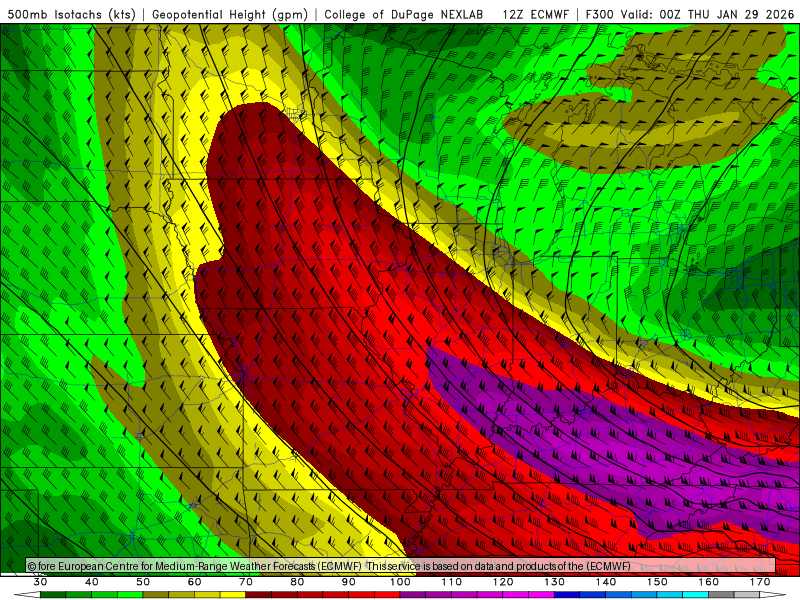Select the 150 scale number
Screen dimensions: 800x600
[x=657, y=582]
